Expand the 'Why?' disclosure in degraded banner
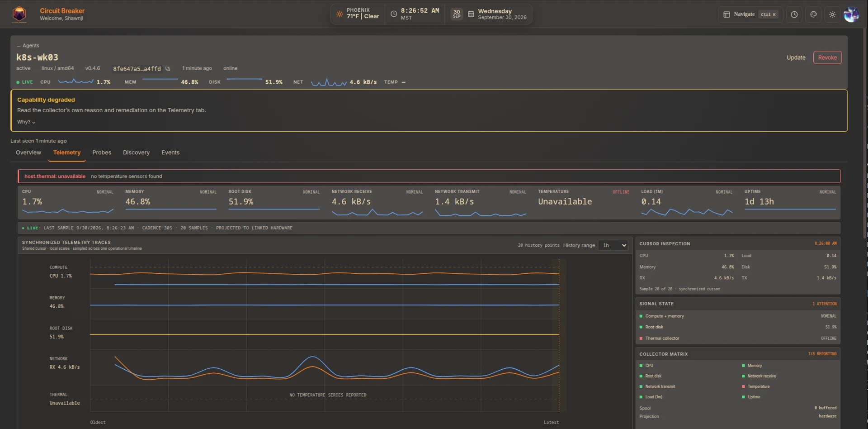This screenshot has height=429, width=868. 26,122
